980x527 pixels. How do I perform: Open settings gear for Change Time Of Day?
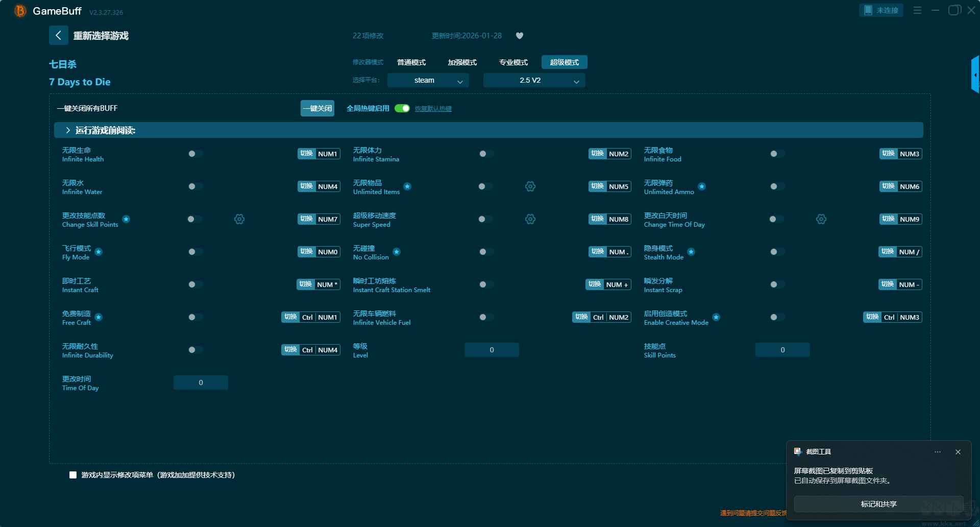pyautogui.click(x=821, y=219)
